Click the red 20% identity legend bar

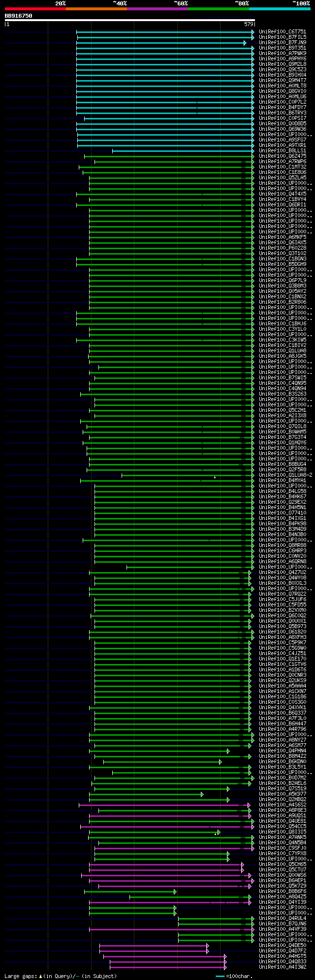click(35, 9)
